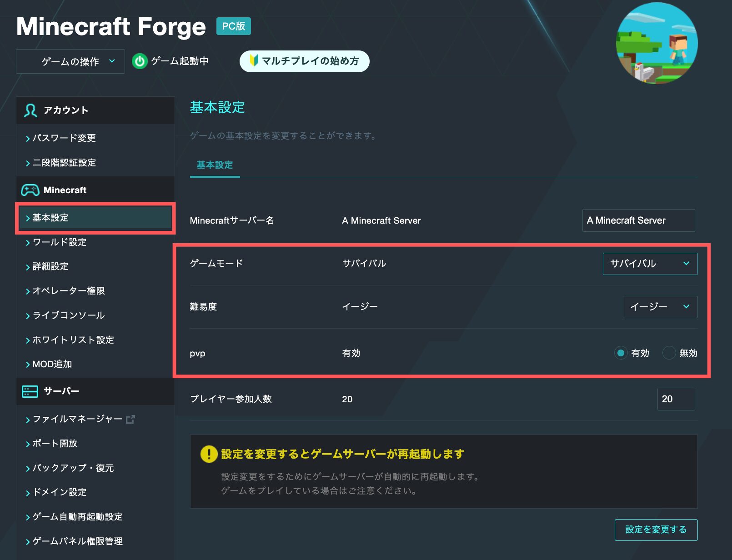
Task: Open the 難易度 イージー dropdown
Action: (x=660, y=307)
